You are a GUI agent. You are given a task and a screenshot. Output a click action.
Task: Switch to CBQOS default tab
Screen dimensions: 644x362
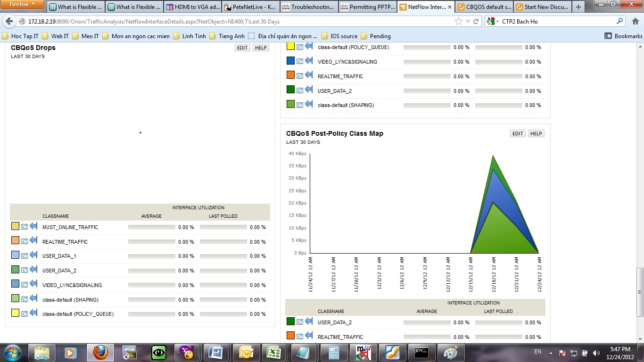pyautogui.click(x=484, y=7)
